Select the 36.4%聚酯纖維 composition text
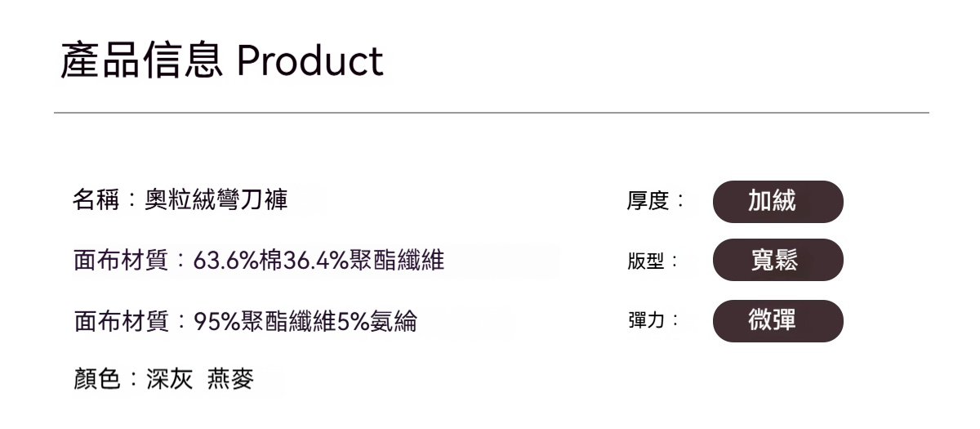 (363, 261)
